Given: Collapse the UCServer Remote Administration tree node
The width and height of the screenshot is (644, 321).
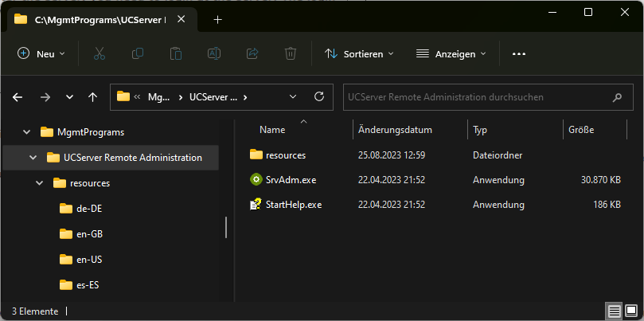Looking at the screenshot, I should pyautogui.click(x=33, y=158).
